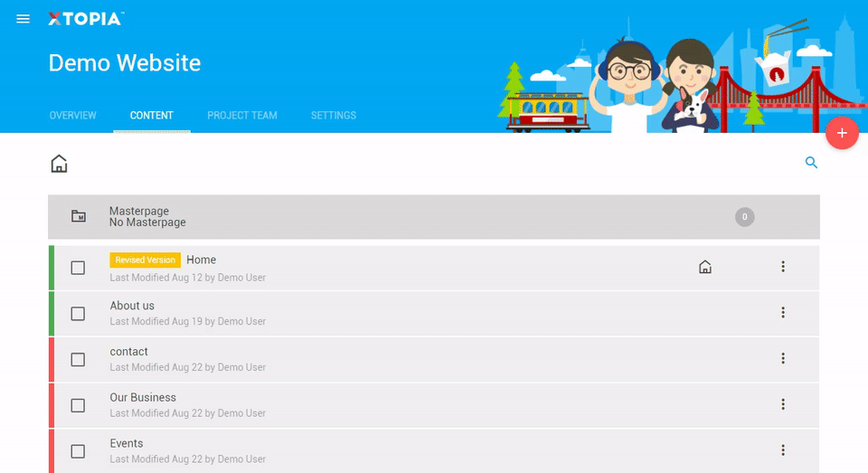Image resolution: width=868 pixels, height=473 pixels.
Task: Select the Home page checkbox
Action: click(x=78, y=268)
